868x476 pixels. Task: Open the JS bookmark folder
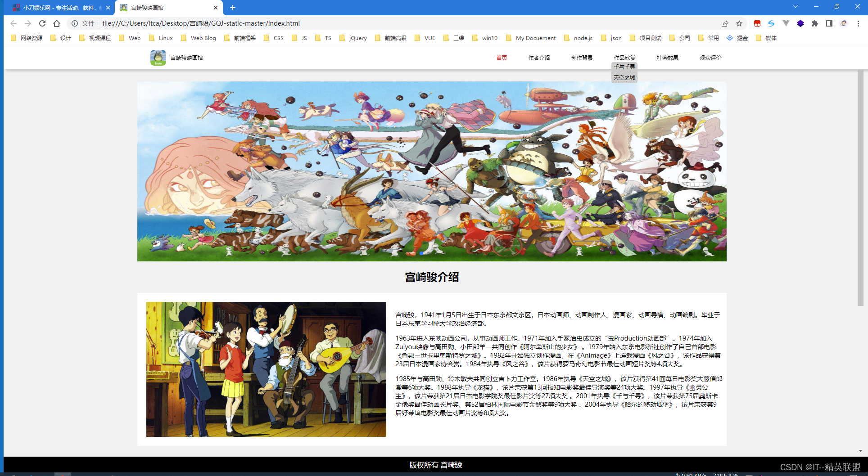click(299, 38)
